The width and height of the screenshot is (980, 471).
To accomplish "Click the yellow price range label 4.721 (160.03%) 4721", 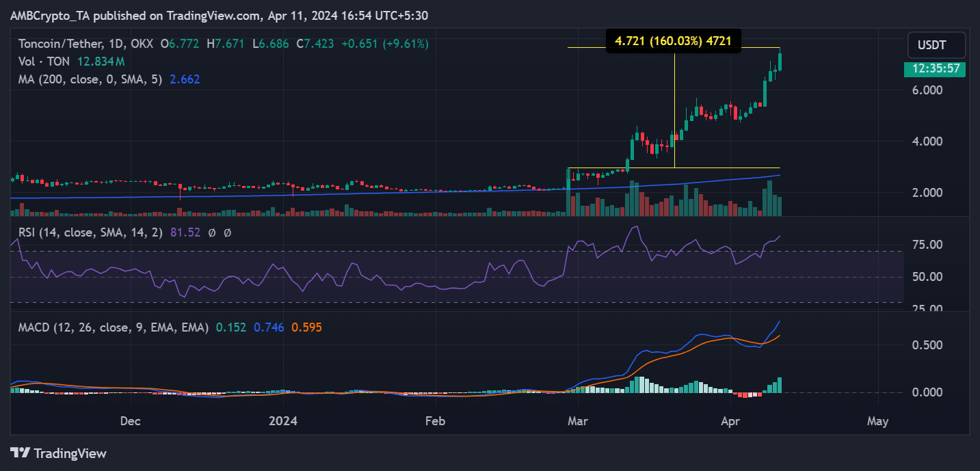I will 674,41.
